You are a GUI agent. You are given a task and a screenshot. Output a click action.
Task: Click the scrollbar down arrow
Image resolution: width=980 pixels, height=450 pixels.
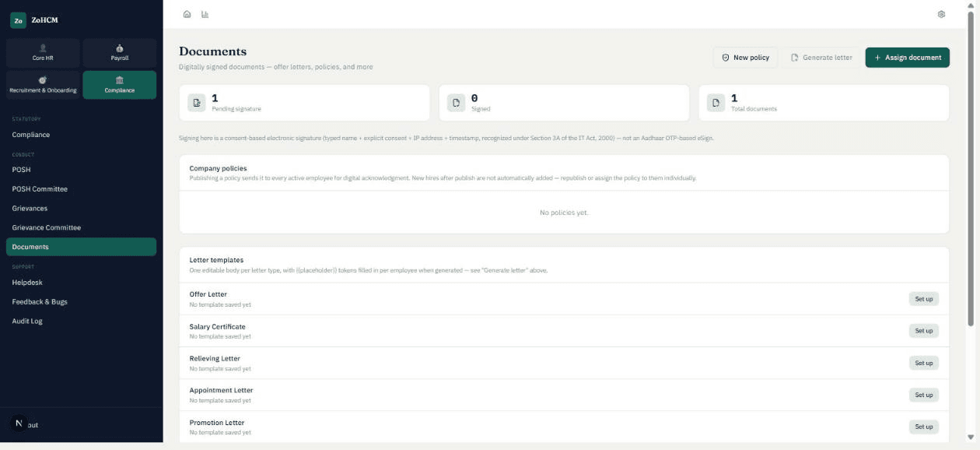tap(970, 438)
